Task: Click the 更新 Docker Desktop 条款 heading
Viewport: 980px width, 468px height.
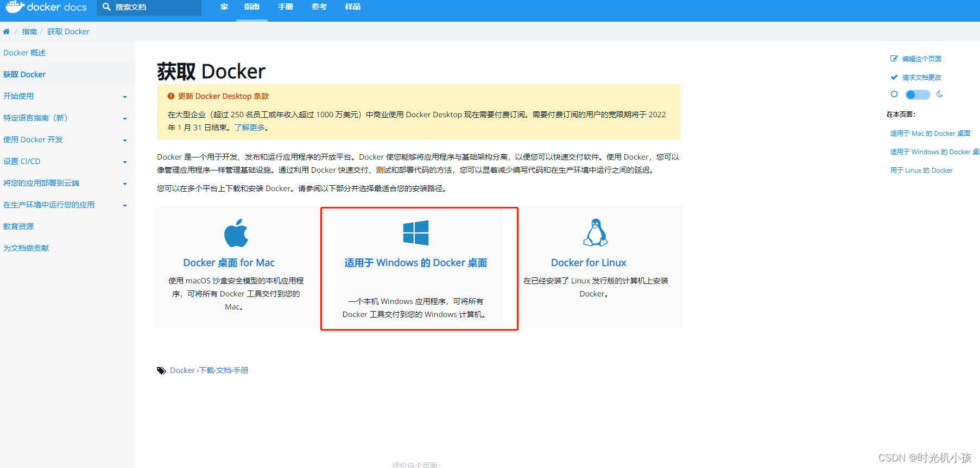Action: click(x=223, y=96)
